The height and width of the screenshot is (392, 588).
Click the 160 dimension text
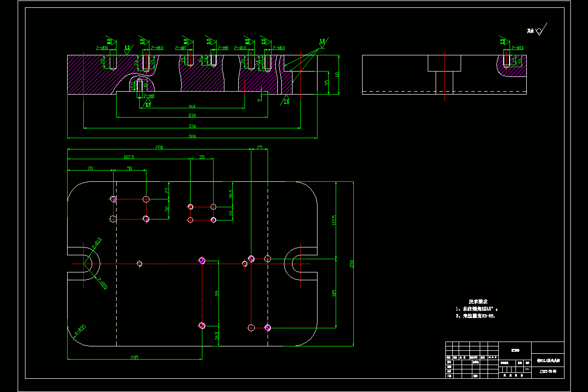(192, 106)
